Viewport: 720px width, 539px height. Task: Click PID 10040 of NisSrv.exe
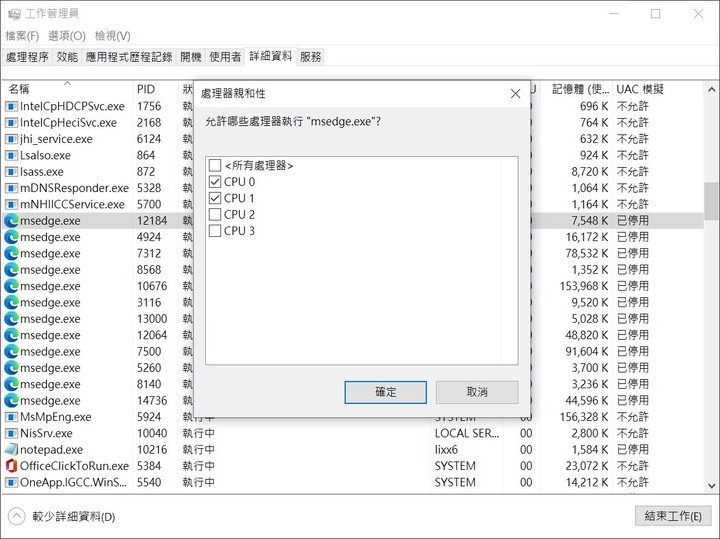pyautogui.click(x=152, y=433)
